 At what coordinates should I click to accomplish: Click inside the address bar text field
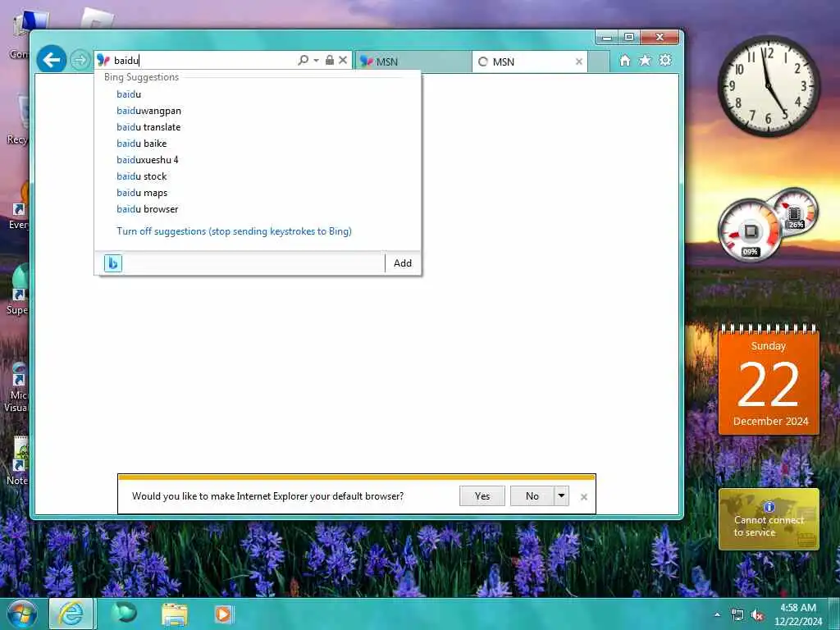[x=203, y=61]
